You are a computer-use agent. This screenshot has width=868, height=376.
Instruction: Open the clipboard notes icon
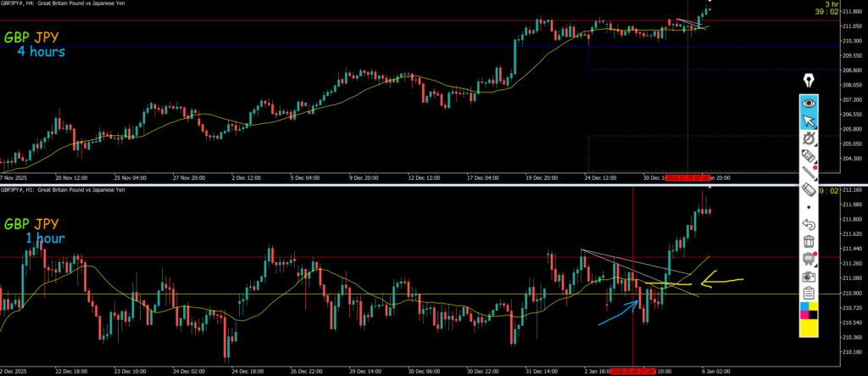coord(809,294)
